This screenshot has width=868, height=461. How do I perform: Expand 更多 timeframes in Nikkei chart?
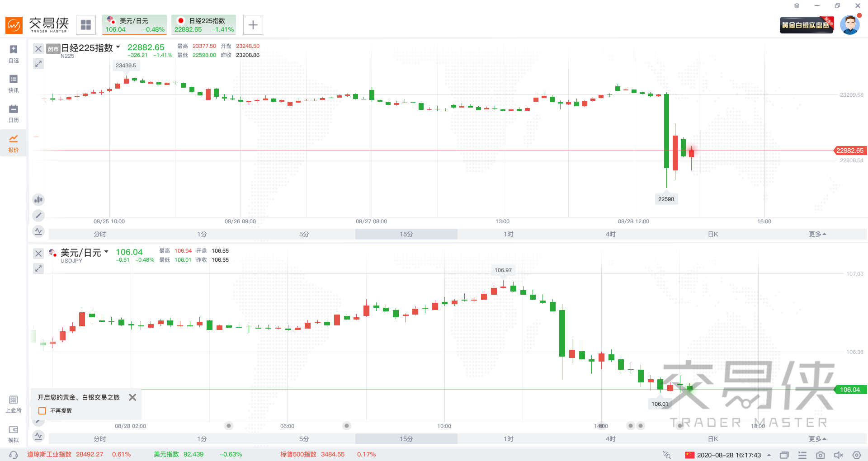click(x=817, y=234)
